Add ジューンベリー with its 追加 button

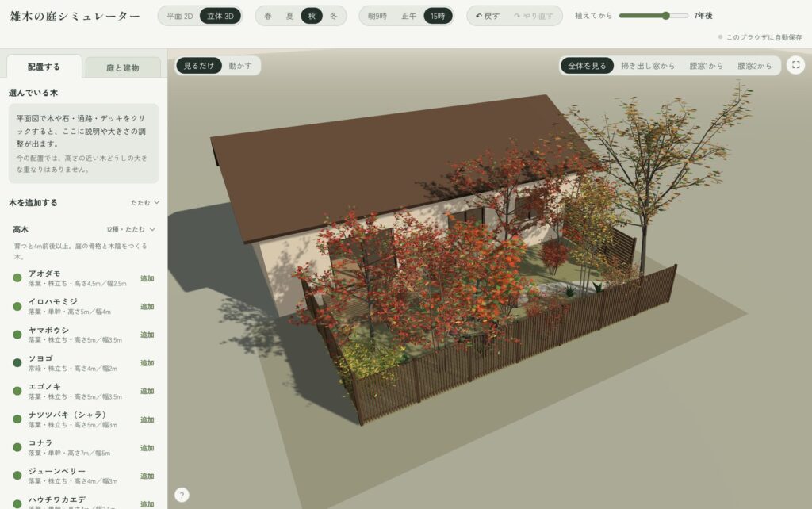(147, 476)
